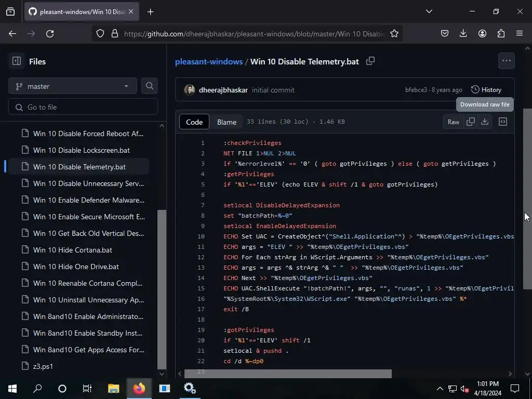The image size is (532, 399).
Task: Open the Raw file view
Action: pos(453,122)
